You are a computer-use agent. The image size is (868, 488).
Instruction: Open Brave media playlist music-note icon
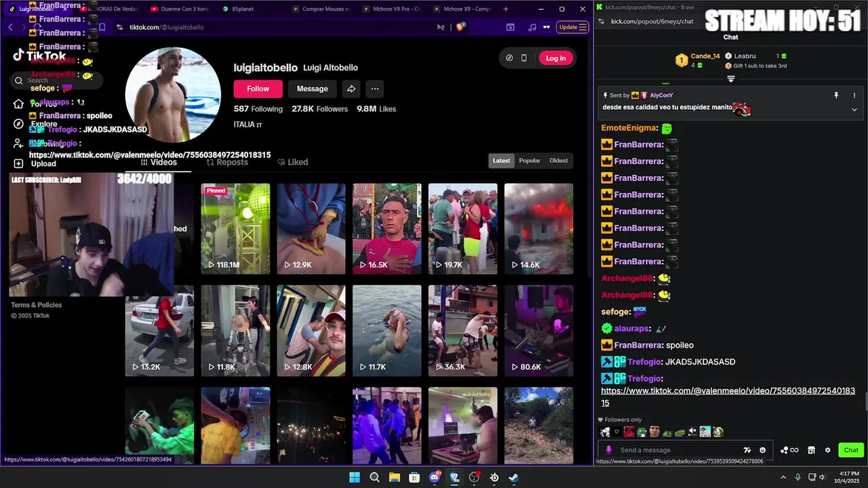pos(532,27)
